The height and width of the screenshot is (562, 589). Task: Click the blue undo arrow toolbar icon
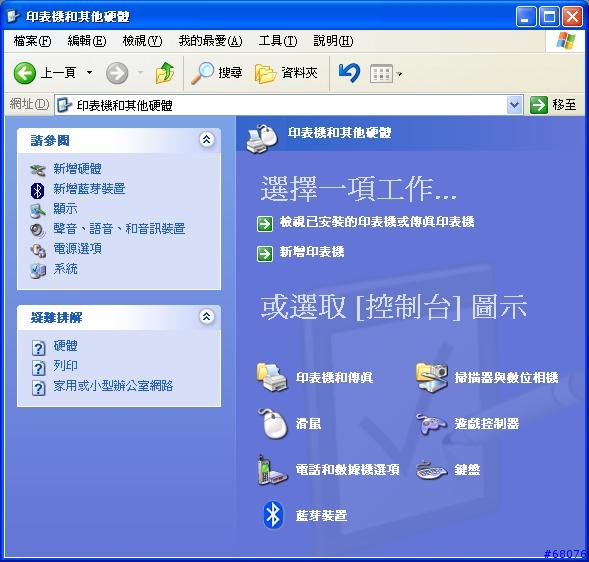coord(349,73)
